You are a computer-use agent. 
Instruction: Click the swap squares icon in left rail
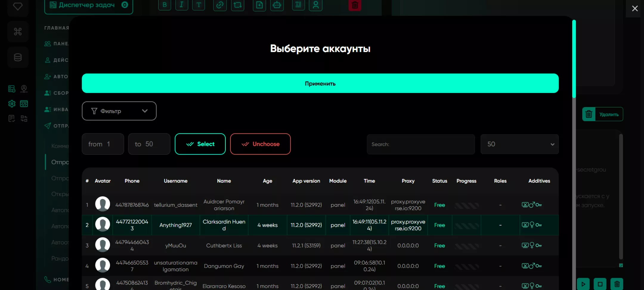[24, 118]
